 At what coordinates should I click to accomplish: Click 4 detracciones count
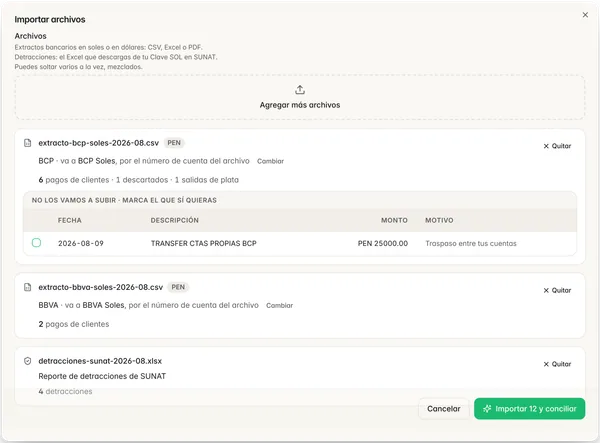65,391
